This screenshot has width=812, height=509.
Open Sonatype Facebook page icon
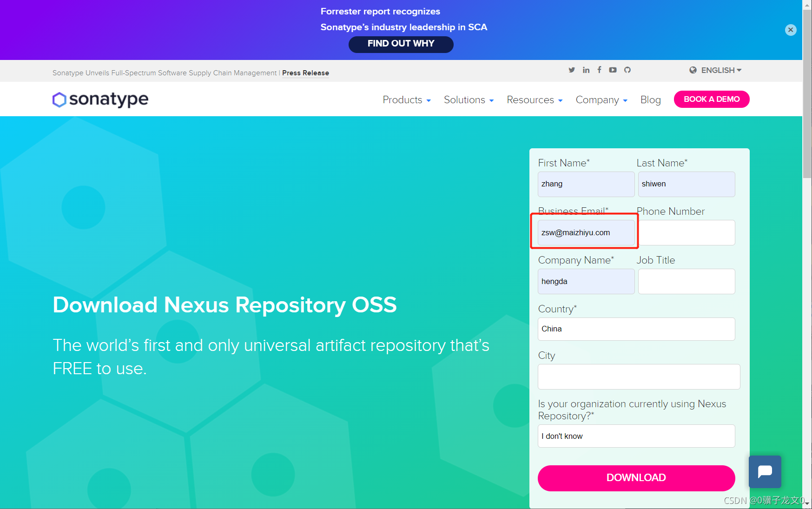point(599,70)
